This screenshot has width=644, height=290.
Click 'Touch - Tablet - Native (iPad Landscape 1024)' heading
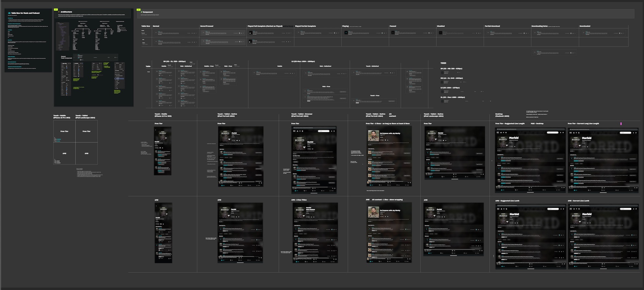coord(433,115)
